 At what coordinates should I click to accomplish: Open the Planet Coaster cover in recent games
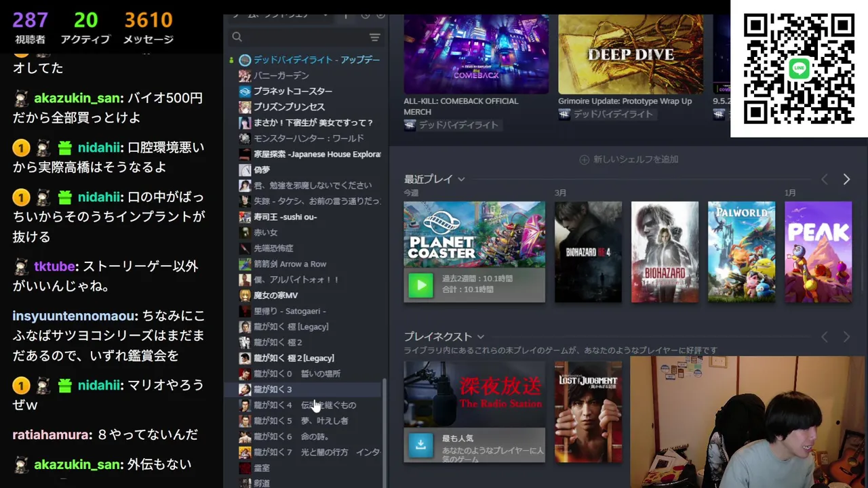click(x=474, y=235)
